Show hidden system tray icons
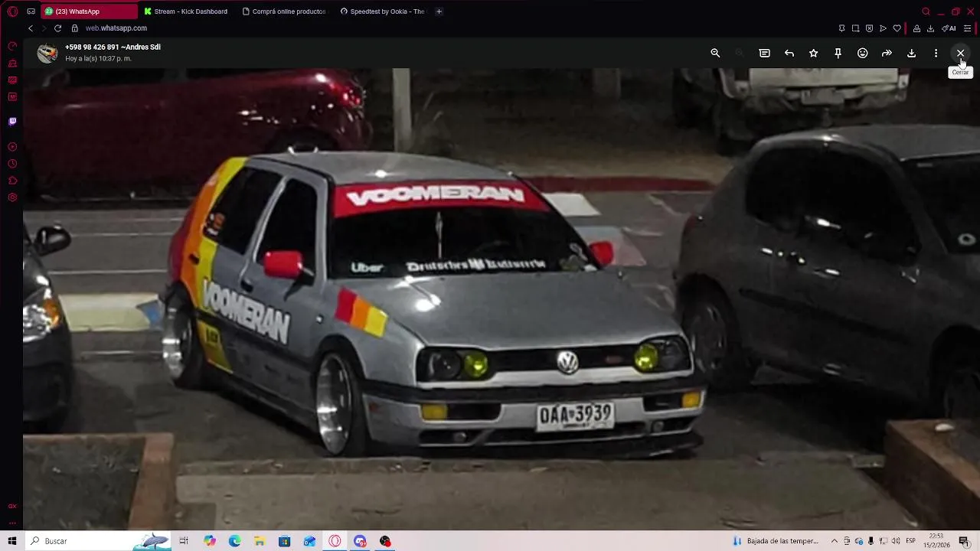Viewport: 980px width, 551px height. point(835,541)
